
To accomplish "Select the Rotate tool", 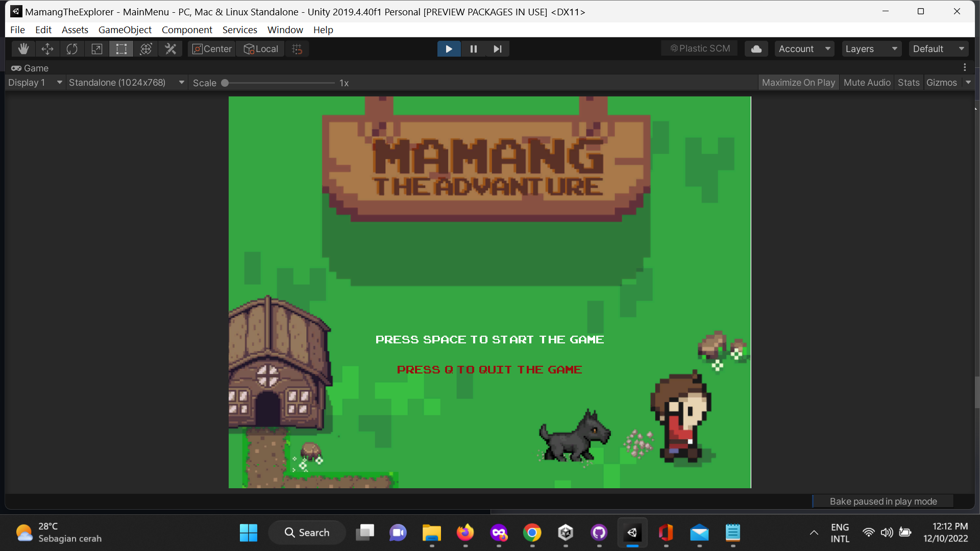I will (x=72, y=49).
